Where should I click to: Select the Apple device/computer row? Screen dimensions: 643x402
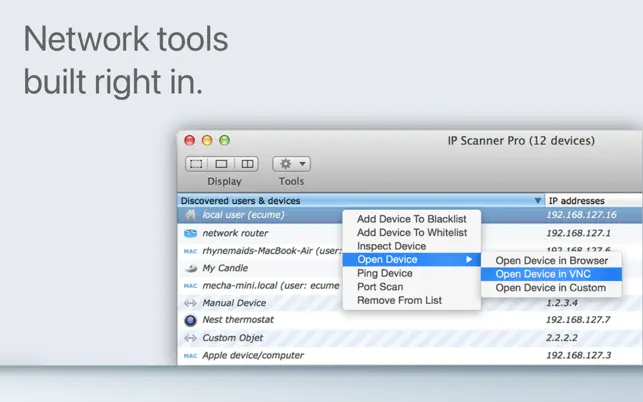point(410,355)
